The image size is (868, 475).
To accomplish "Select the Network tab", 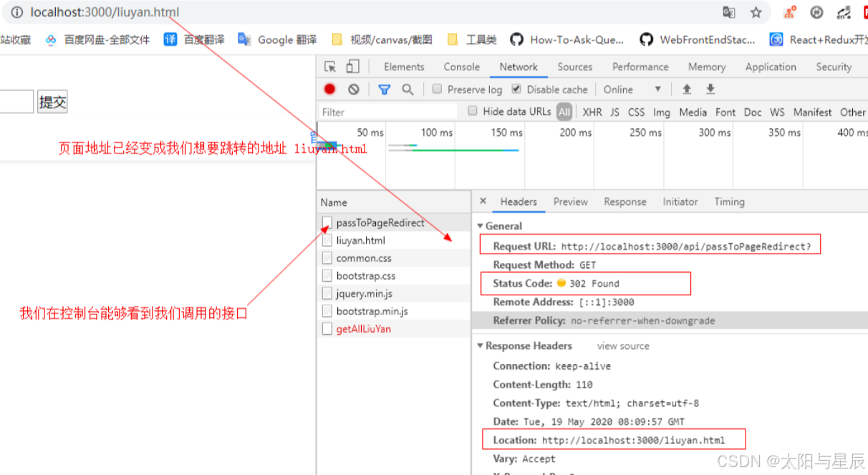I will click(x=519, y=67).
